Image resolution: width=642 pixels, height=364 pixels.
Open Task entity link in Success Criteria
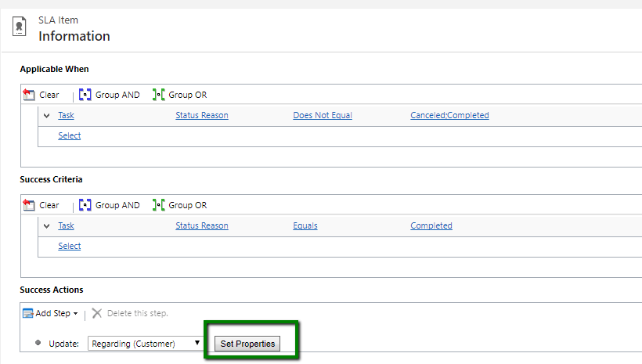[66, 225]
